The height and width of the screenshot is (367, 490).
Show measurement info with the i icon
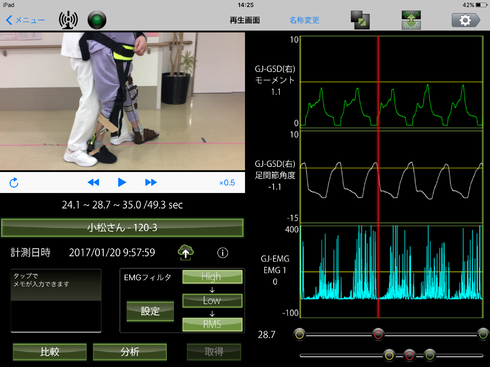pyautogui.click(x=223, y=253)
